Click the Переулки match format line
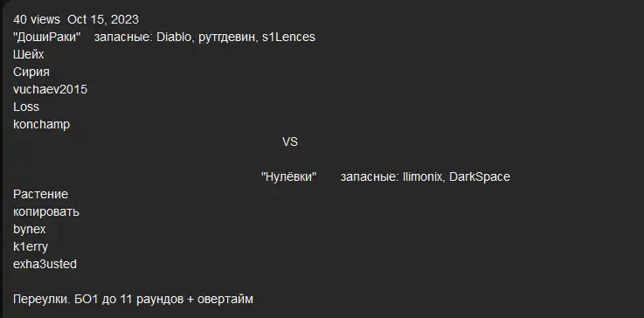644x318 pixels. [x=133, y=299]
